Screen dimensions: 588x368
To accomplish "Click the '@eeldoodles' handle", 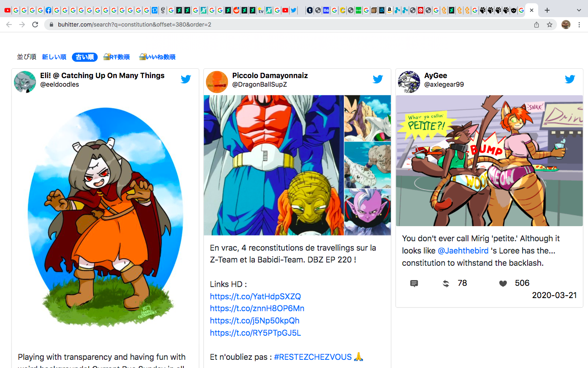I will [x=60, y=85].
